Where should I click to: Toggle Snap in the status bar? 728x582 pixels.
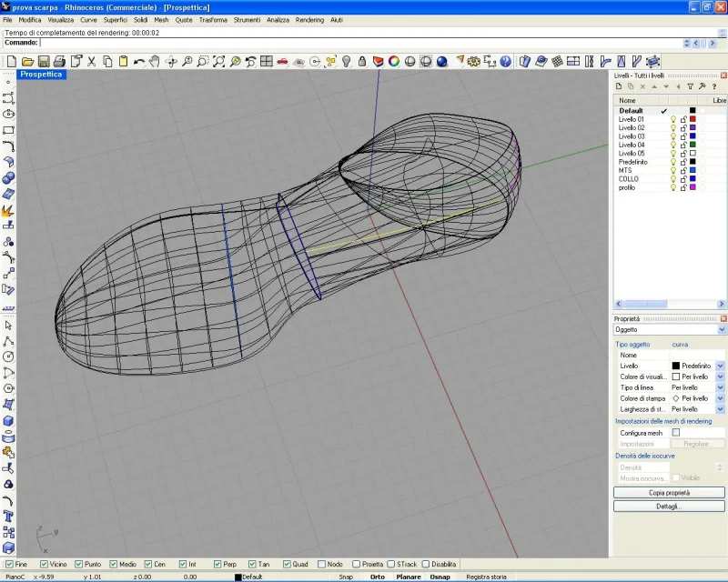[346, 577]
